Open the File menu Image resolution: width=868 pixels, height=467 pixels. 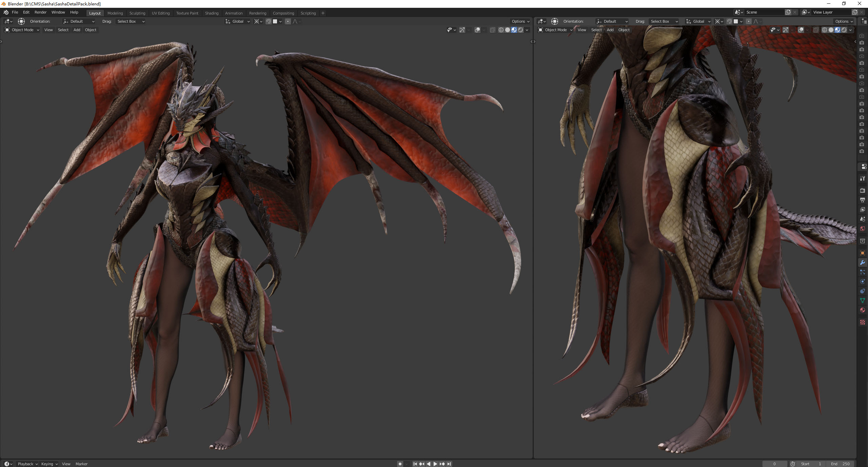point(15,12)
